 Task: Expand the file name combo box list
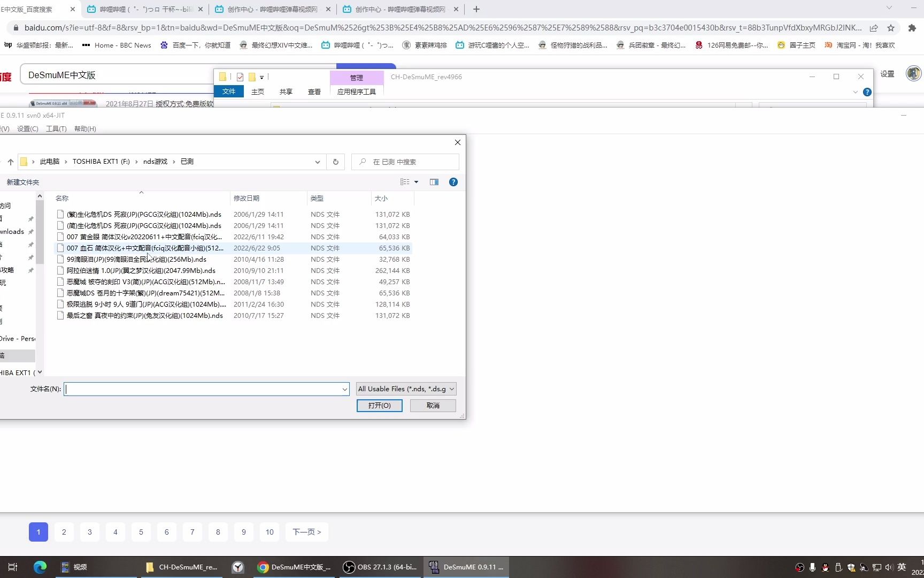pos(345,389)
